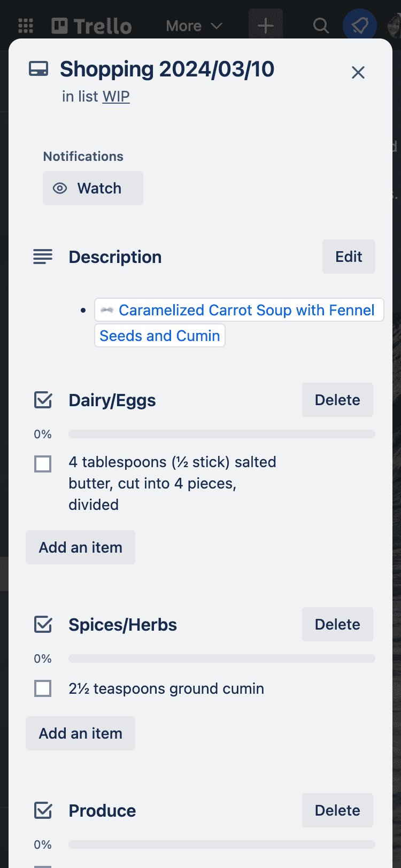Click the Description lines icon
This screenshot has height=868, width=401.
pos(43,257)
